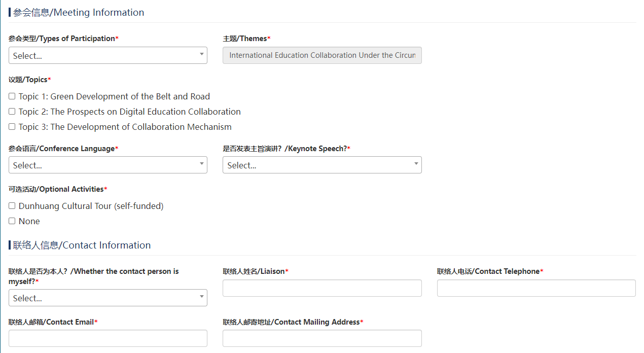The width and height of the screenshot is (644, 353).
Task: Check the None optional activity checkbox
Action: tap(12, 221)
